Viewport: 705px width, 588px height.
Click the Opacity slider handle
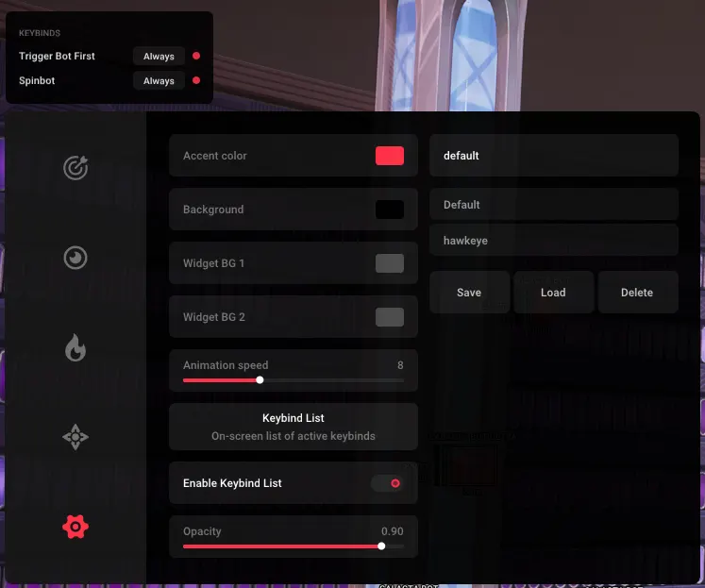coord(381,546)
